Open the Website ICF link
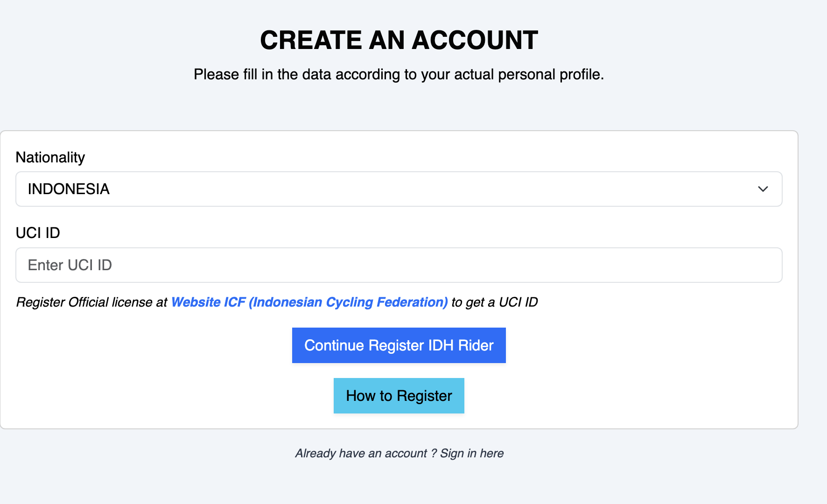The width and height of the screenshot is (827, 504). point(309,302)
